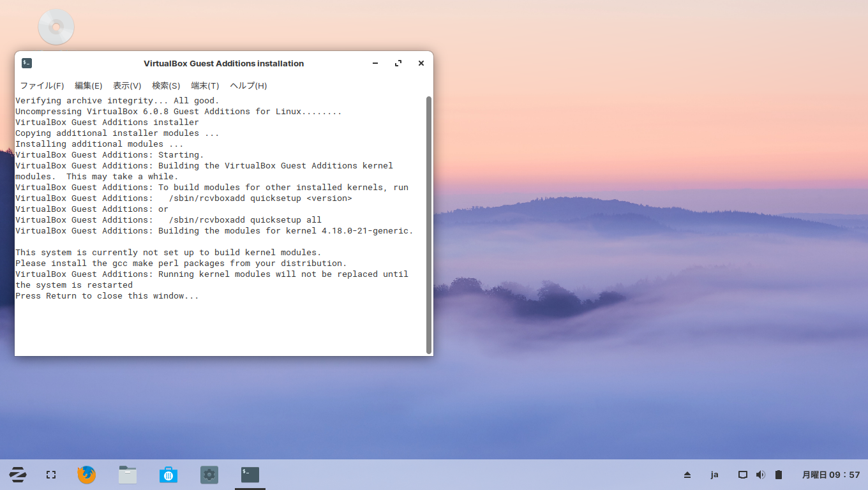The width and height of the screenshot is (868, 490).
Task: Minimize the Guest Additions installation window
Action: pyautogui.click(x=375, y=63)
